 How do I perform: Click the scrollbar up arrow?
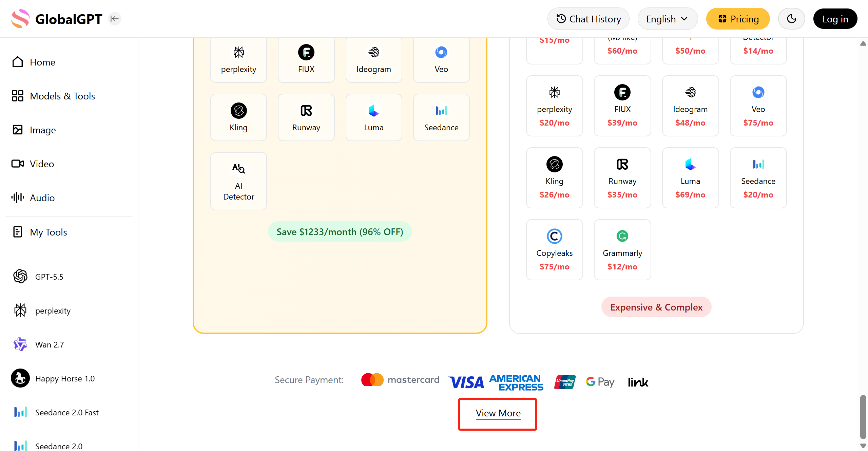click(x=863, y=43)
